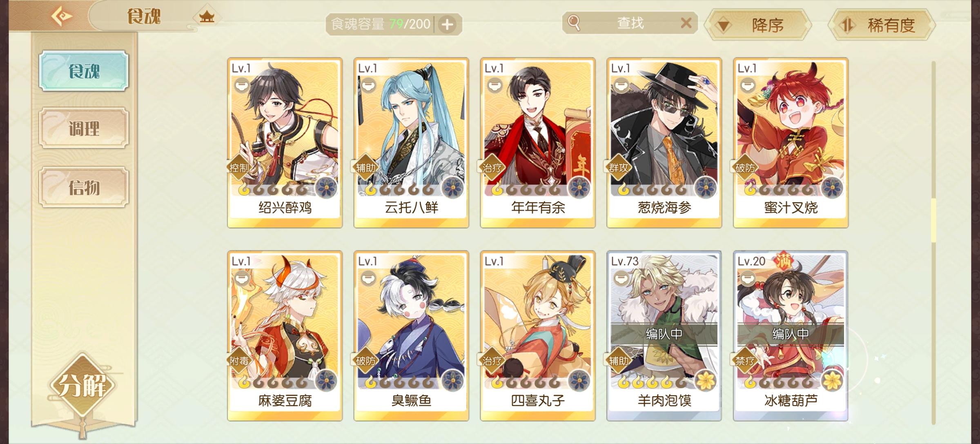The image size is (980, 444).
Task: Click the 分解 button
Action: (x=83, y=385)
